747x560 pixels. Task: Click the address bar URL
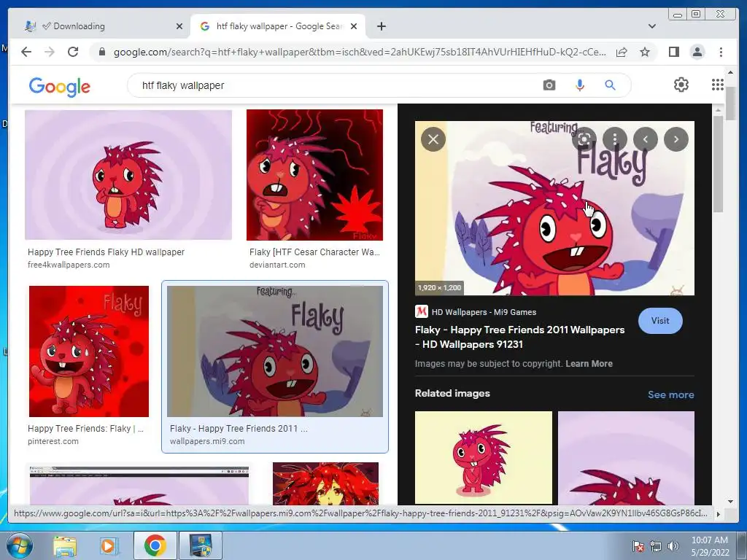pos(360,52)
